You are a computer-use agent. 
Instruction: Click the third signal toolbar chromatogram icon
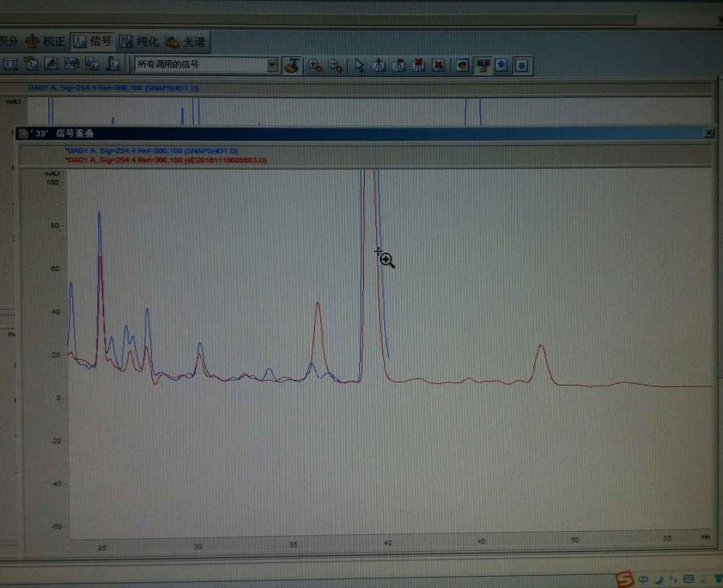coord(51,64)
